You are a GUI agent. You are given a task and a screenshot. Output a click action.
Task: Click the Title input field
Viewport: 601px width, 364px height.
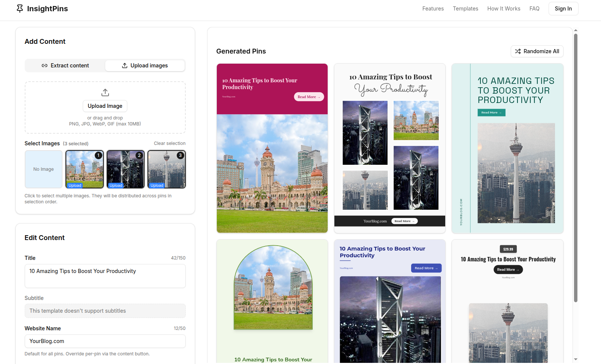click(x=105, y=276)
